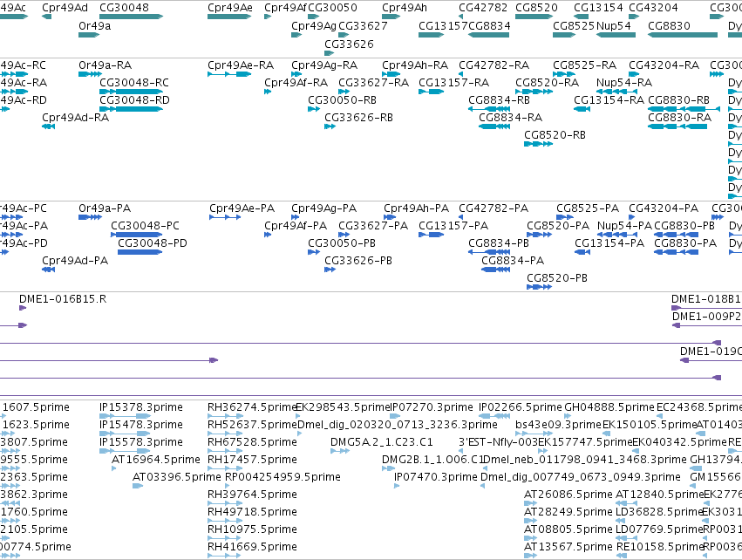Click the CG43204 gene label

point(653,8)
